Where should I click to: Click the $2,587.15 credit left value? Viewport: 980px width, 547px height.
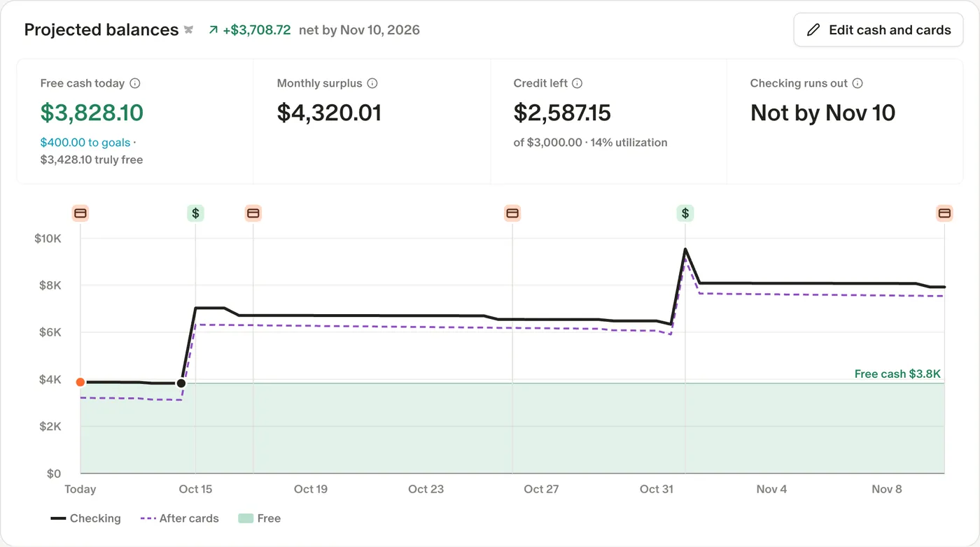tap(562, 113)
